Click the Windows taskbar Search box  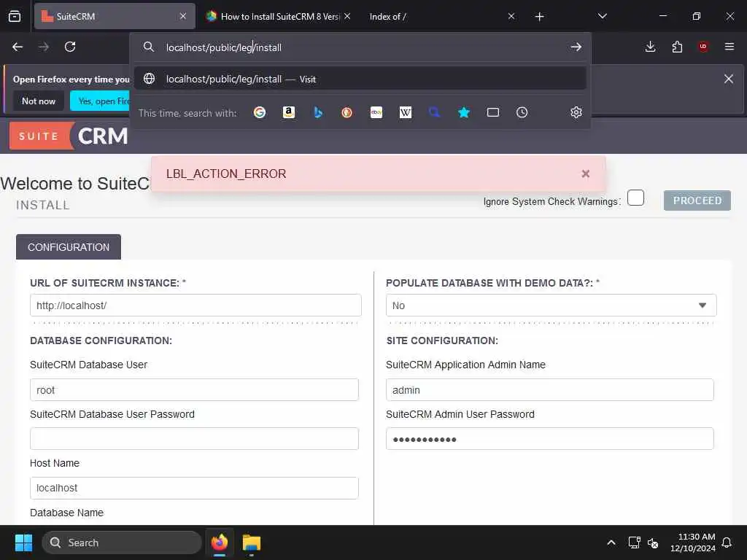(x=122, y=542)
